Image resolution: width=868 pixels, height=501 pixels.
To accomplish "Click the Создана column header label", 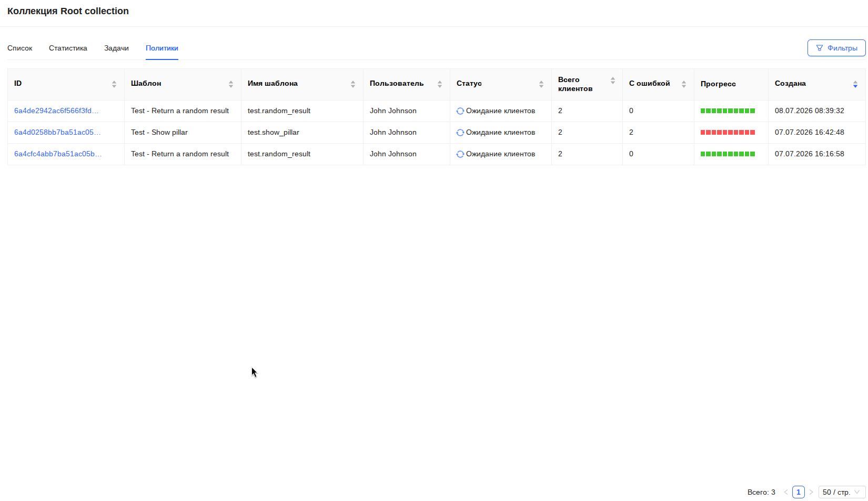I will [x=790, y=83].
